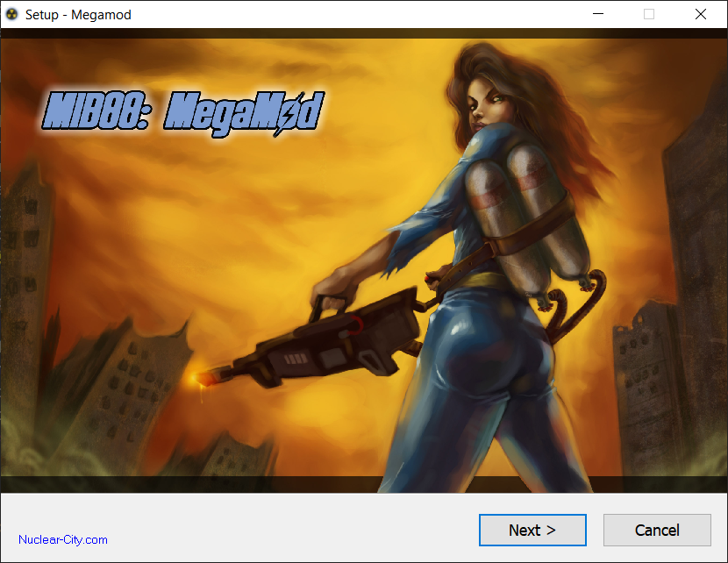
Task: Open the Nuclear-City.com link
Action: click(63, 540)
